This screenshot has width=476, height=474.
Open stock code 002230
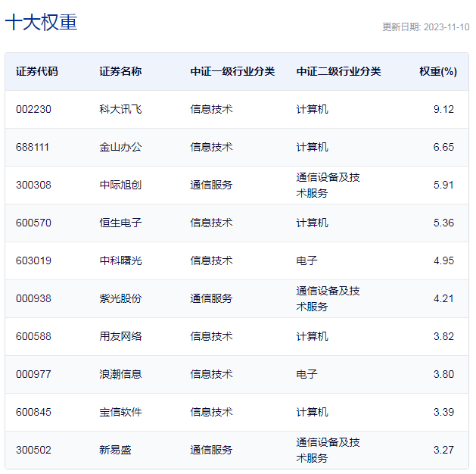(x=33, y=109)
